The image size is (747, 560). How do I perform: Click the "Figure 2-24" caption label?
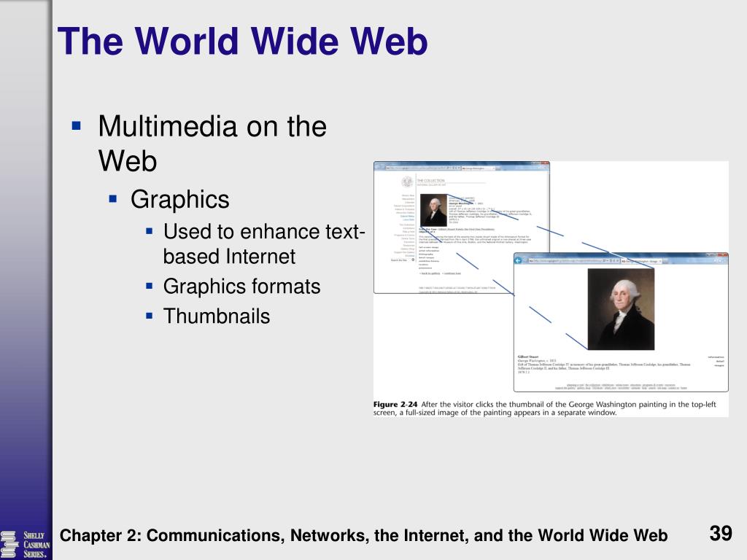(x=395, y=404)
